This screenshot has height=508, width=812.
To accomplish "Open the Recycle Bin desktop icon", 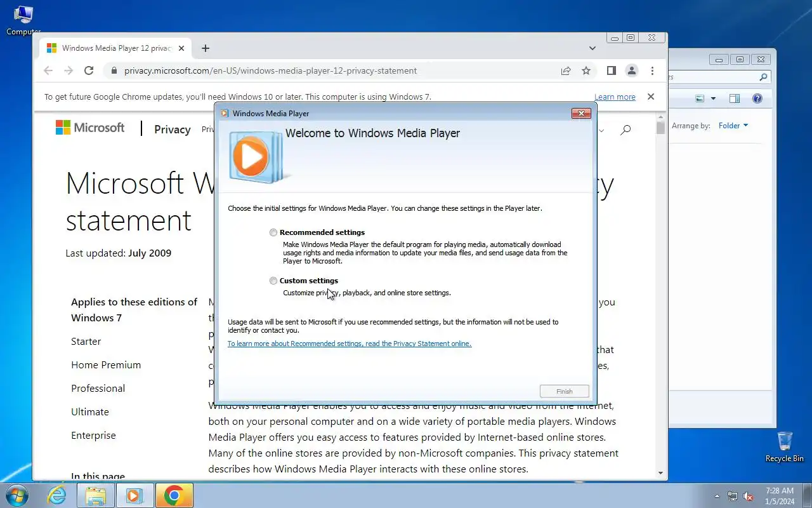I will point(785,446).
